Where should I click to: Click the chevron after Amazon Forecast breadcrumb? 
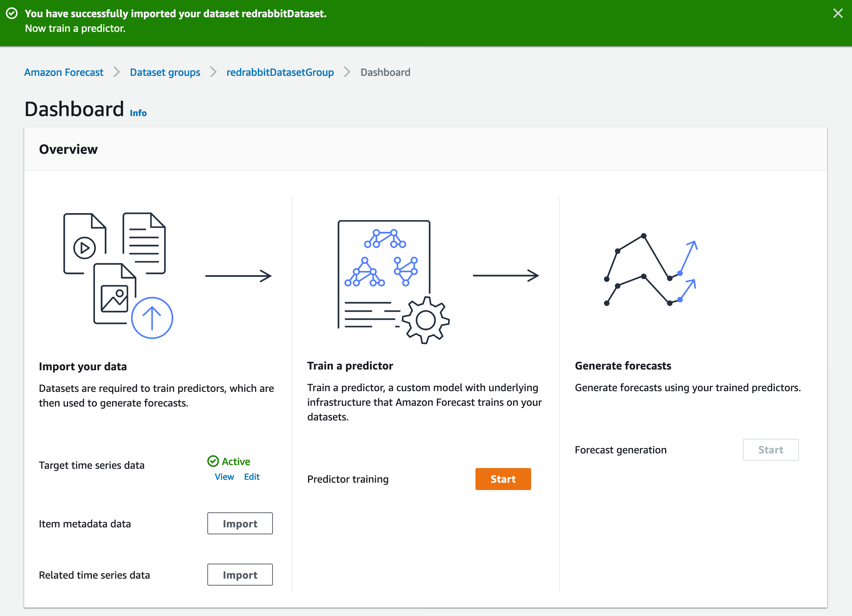(117, 72)
